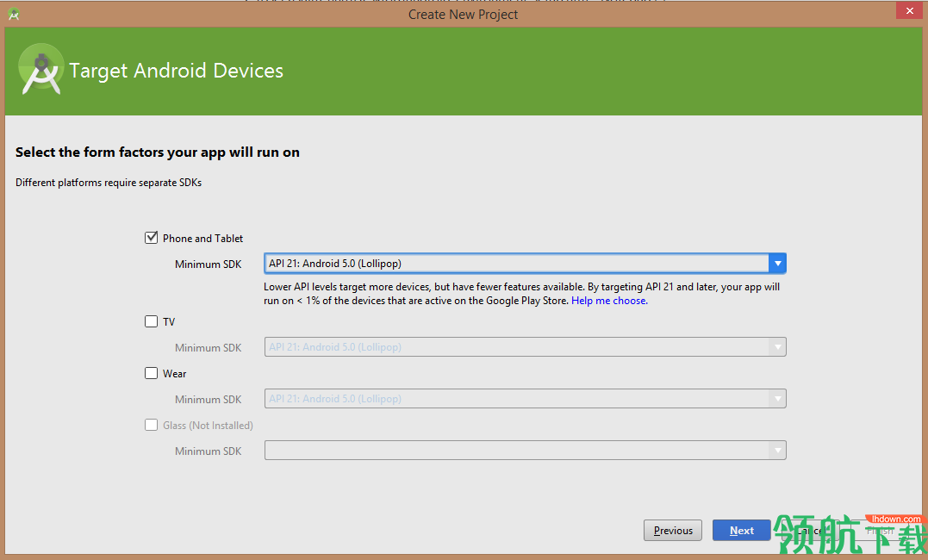
Task: Cancel the new project wizard
Action: [808, 530]
